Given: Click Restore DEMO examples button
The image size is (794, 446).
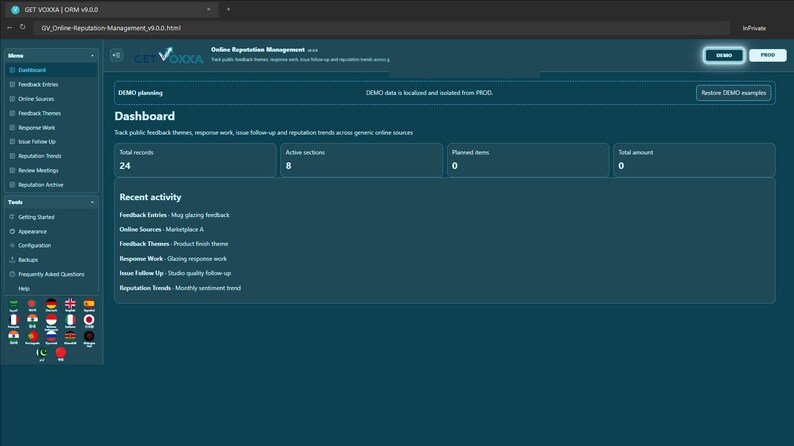Looking at the screenshot, I should tap(733, 93).
